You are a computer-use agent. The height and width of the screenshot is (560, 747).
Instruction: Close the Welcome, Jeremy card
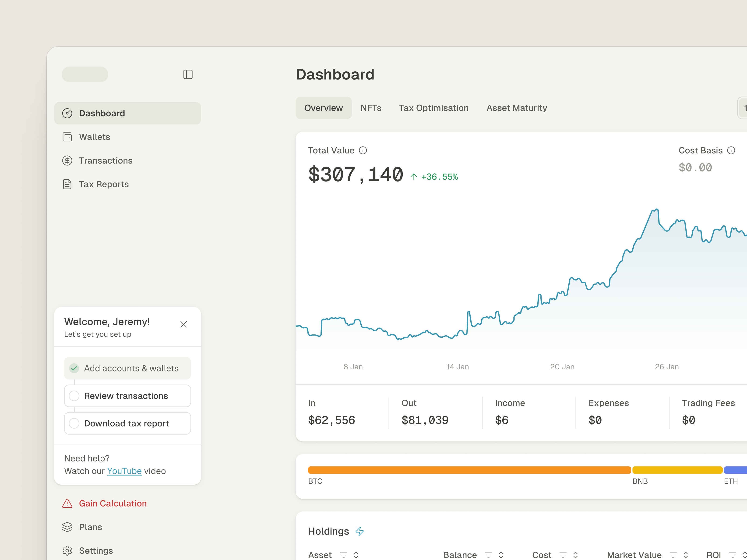point(184,324)
